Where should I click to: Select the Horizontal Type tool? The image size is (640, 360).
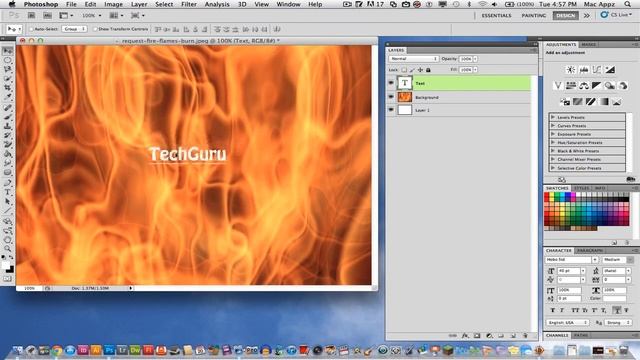pyautogui.click(x=8, y=192)
